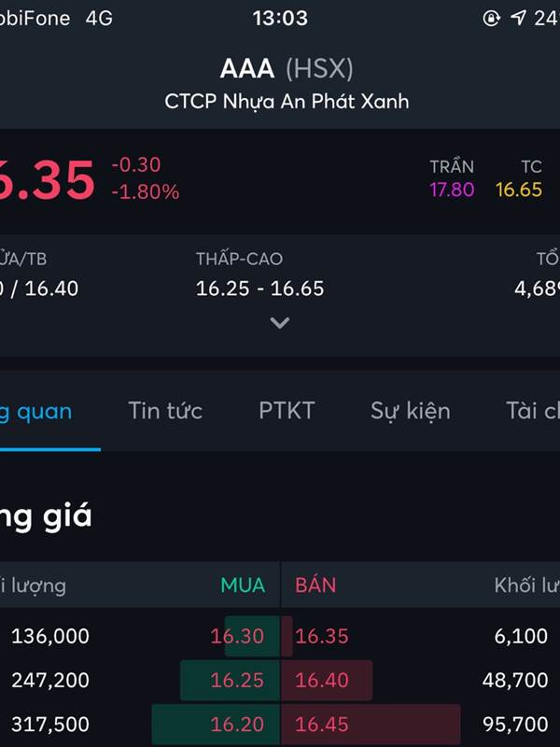The image size is (560, 747).
Task: Tap the CTCP Nhựa An Phát Xanh name
Action: tap(287, 102)
